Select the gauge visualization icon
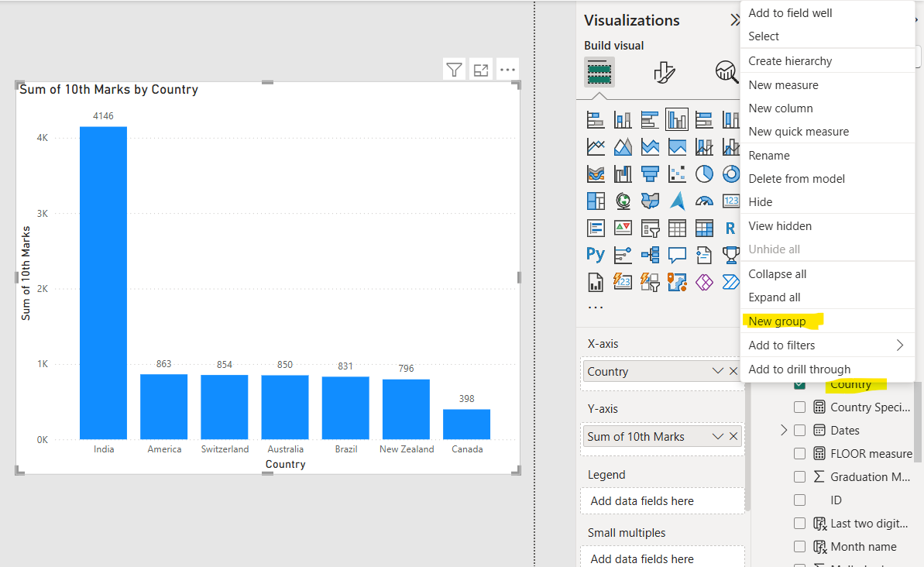 coord(704,201)
